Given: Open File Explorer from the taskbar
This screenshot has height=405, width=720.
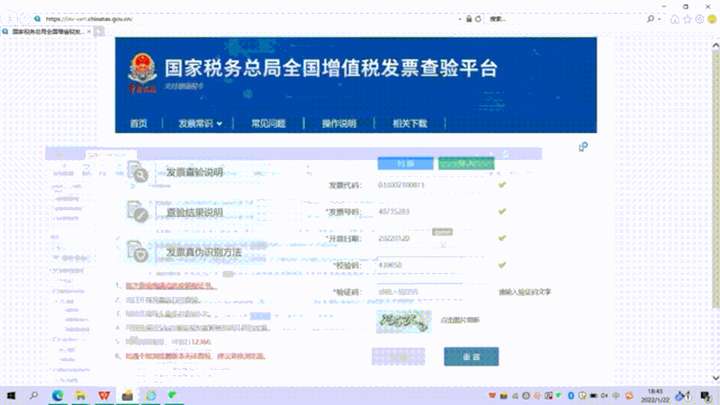Looking at the screenshot, I should coord(80,395).
